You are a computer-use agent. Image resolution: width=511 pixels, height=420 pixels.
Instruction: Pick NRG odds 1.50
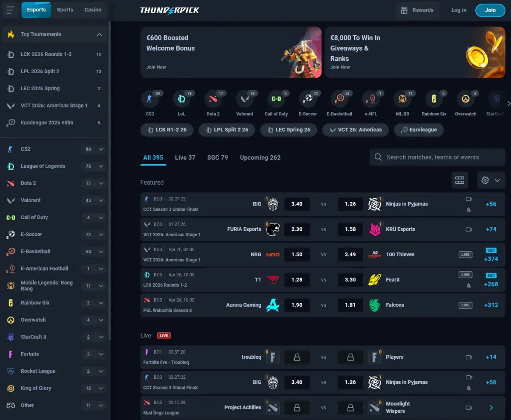pos(297,254)
